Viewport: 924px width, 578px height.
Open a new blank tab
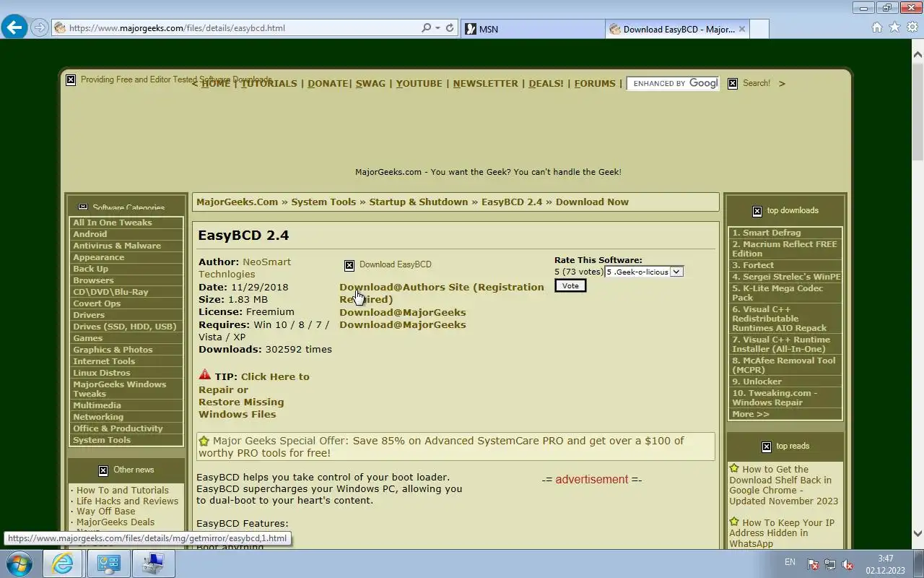[x=759, y=29]
